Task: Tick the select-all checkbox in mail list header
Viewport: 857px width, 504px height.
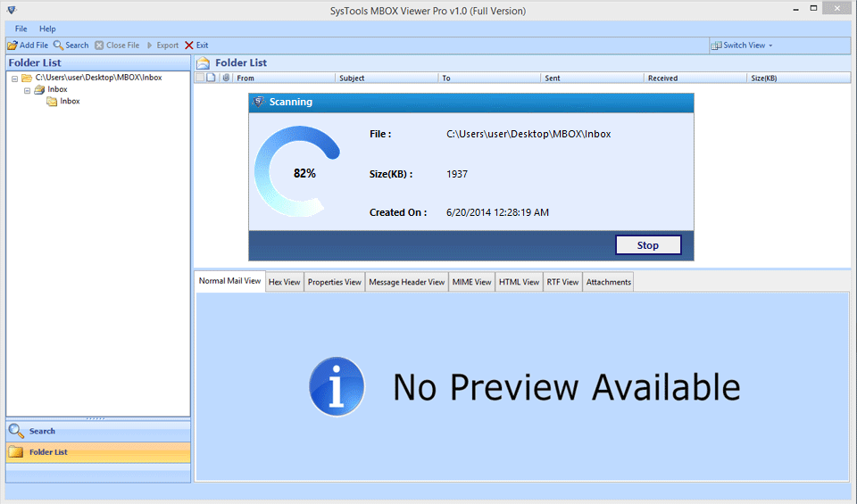Action: (x=200, y=78)
